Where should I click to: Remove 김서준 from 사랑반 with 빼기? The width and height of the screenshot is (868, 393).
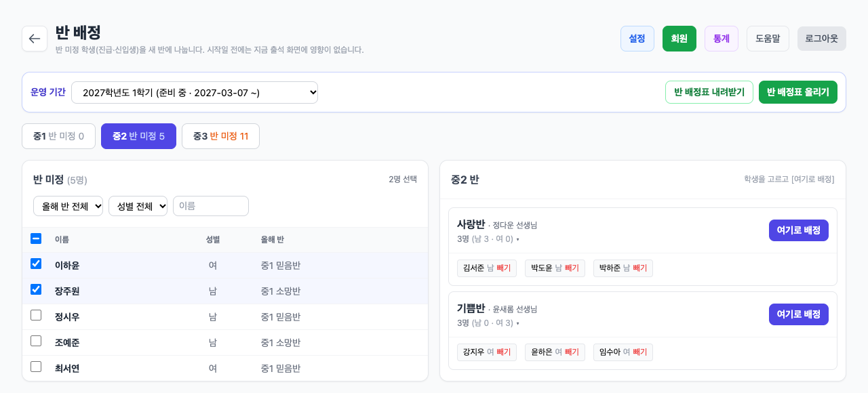coord(504,268)
